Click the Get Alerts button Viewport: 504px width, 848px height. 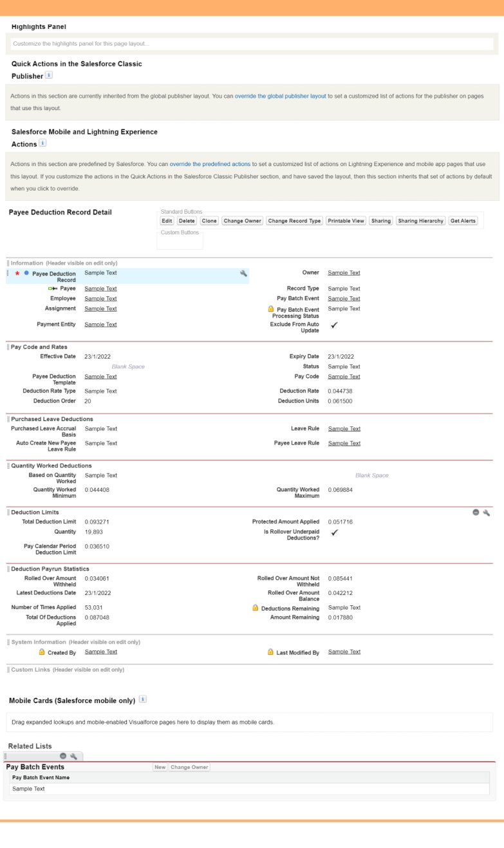tap(463, 221)
